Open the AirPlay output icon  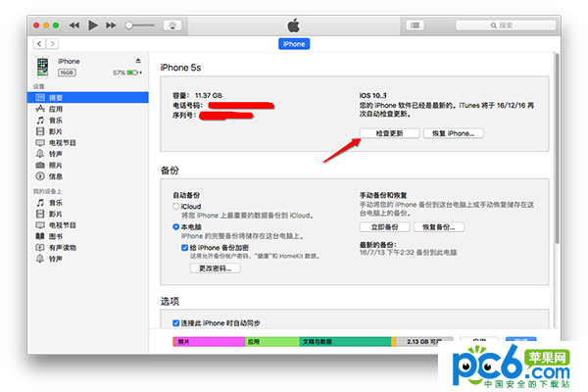[x=172, y=23]
